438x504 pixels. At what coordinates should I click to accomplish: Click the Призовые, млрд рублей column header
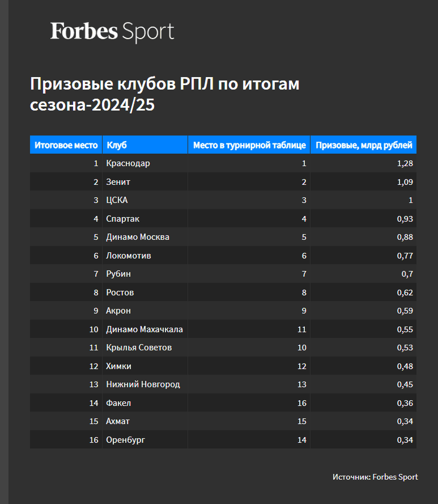(364, 145)
